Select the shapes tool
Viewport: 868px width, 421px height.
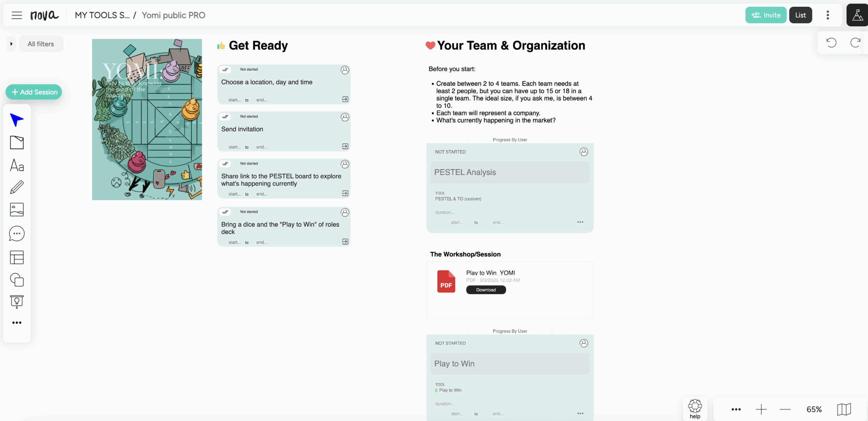pyautogui.click(x=17, y=280)
